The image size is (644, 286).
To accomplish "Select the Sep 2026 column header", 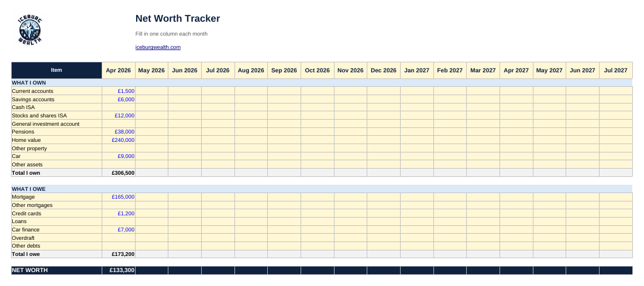I will (284, 70).
